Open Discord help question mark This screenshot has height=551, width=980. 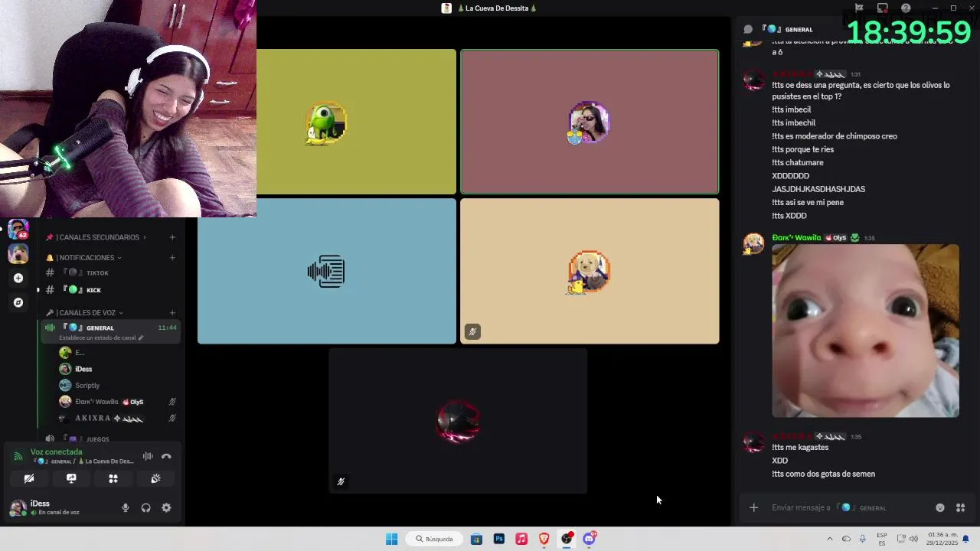click(906, 8)
